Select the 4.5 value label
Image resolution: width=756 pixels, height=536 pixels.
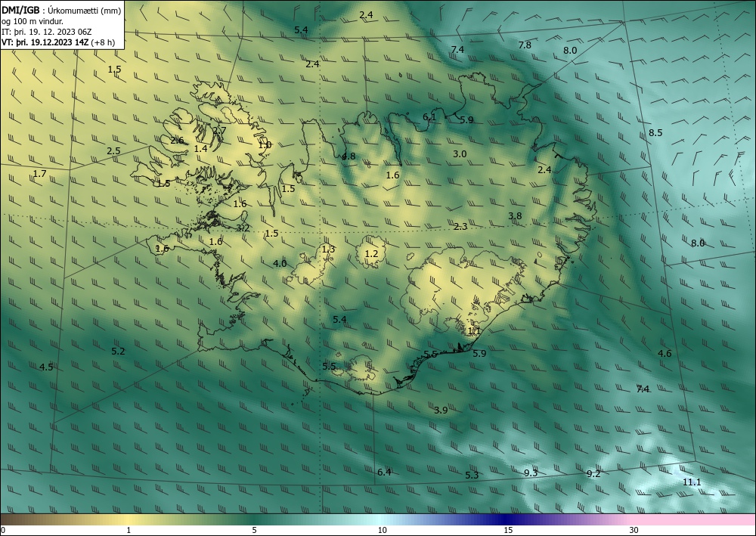(46, 367)
